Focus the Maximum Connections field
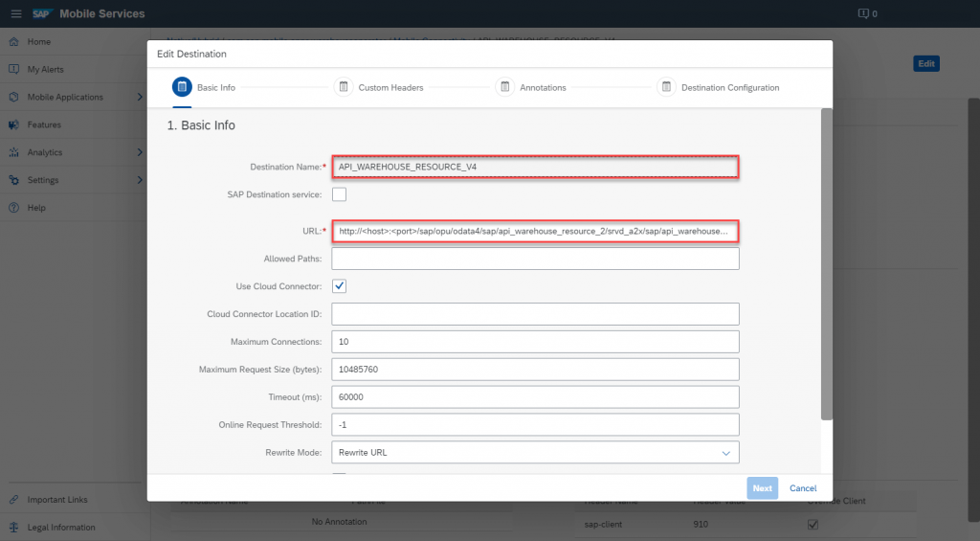The width and height of the screenshot is (980, 541). pyautogui.click(x=535, y=342)
